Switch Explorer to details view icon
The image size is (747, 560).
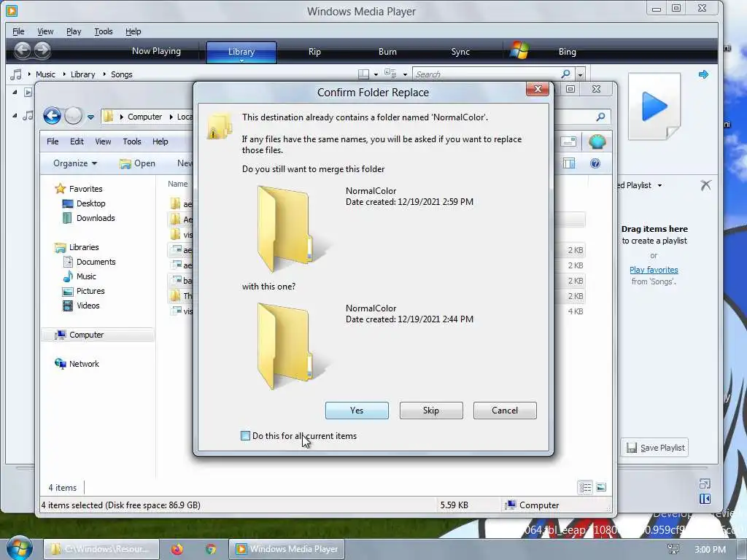point(585,487)
